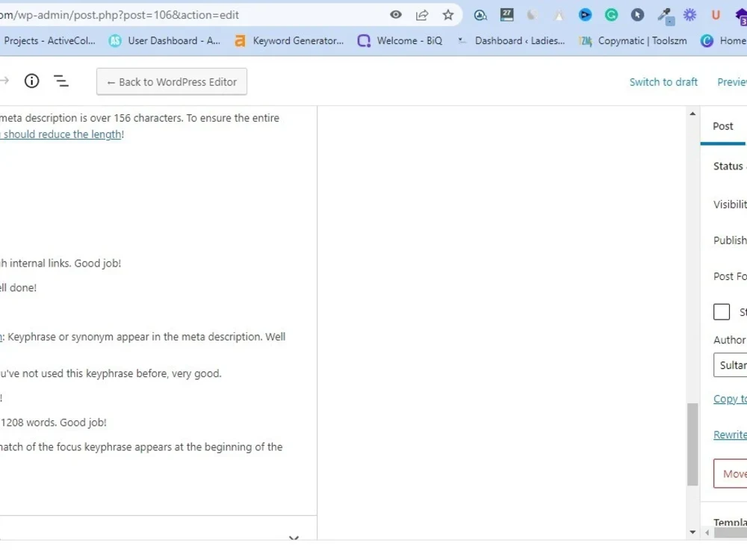Click the sidebar horizontal scroll left arrow
This screenshot has height=560, width=747.
coord(707,533)
